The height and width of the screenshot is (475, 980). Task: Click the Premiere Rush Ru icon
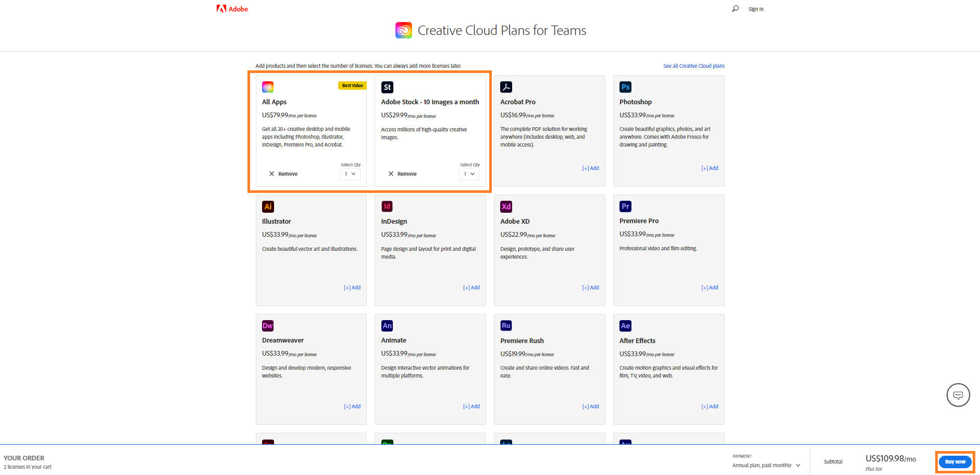[x=506, y=325]
